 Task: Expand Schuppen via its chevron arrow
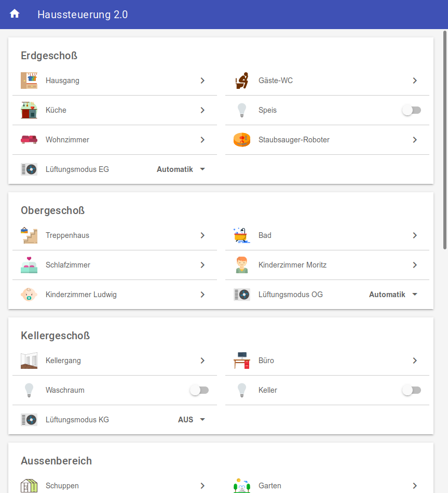[x=202, y=485]
